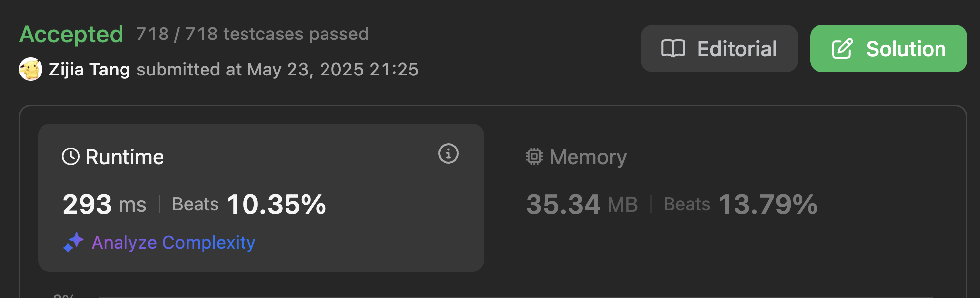Screen dimensions: 980x298
Task: Open the Analyze Complexity link
Action: pyautogui.click(x=173, y=242)
